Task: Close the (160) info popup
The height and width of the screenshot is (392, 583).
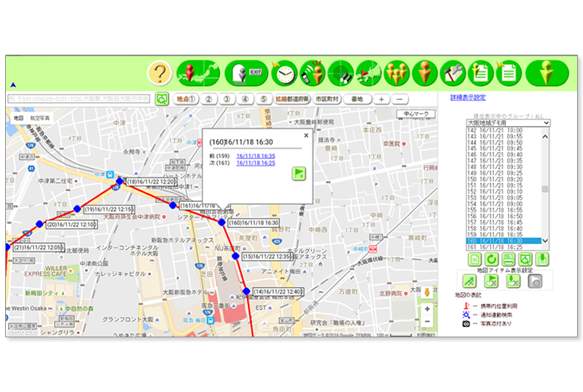Action: tap(306, 136)
